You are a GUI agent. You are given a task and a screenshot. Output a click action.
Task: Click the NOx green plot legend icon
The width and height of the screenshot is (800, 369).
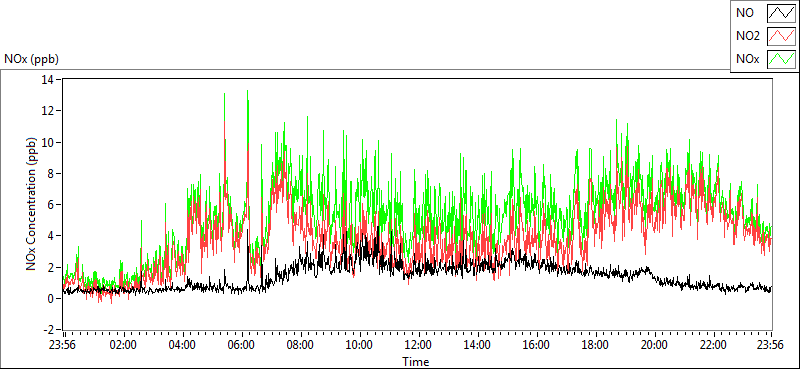coord(782,59)
